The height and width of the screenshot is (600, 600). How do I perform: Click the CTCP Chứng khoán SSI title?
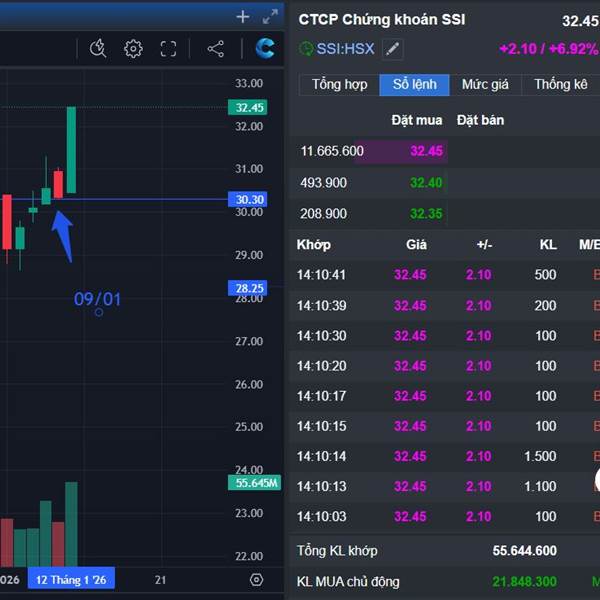pyautogui.click(x=382, y=20)
